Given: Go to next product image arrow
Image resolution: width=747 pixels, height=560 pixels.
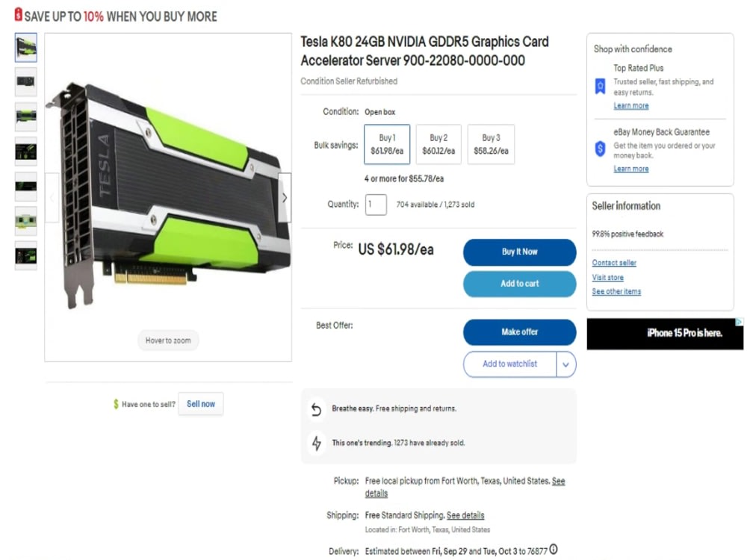Looking at the screenshot, I should 285,198.
